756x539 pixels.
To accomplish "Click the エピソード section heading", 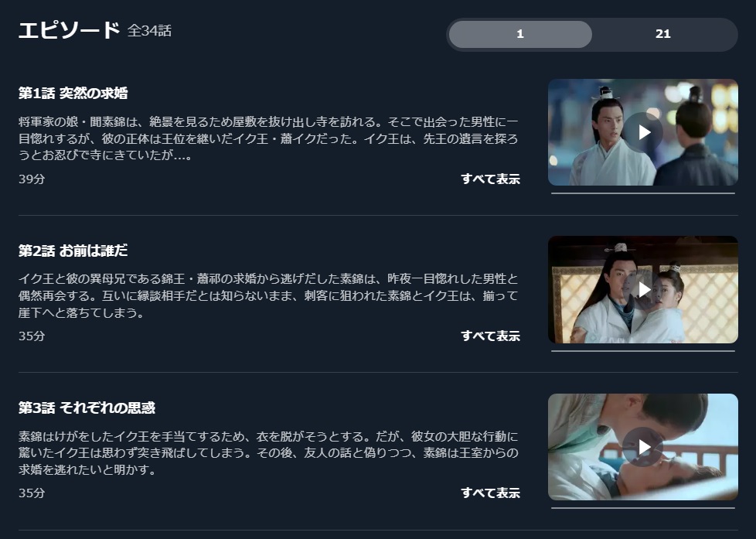I will click(x=69, y=30).
